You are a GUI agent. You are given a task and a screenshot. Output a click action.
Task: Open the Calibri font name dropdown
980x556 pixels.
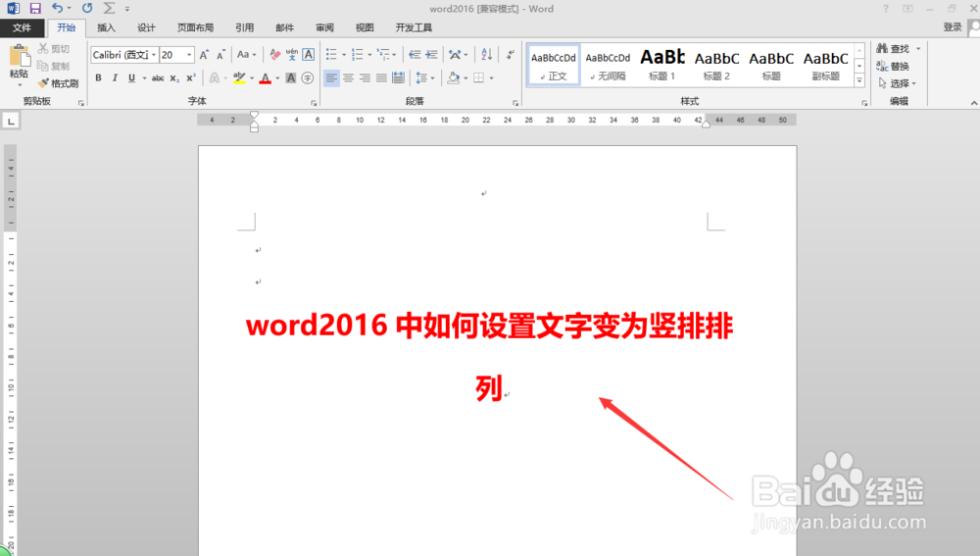(154, 55)
